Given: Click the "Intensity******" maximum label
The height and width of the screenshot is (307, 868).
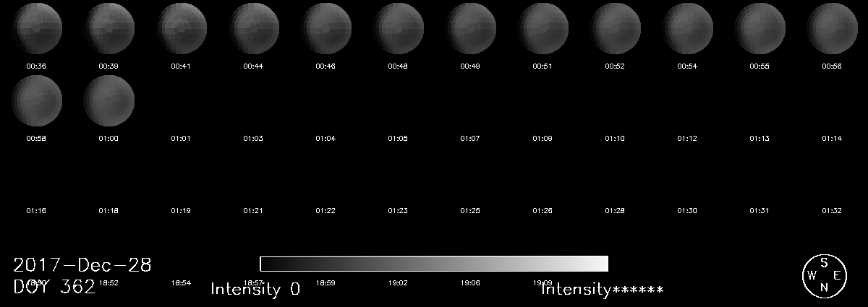Looking at the screenshot, I should click(603, 290).
